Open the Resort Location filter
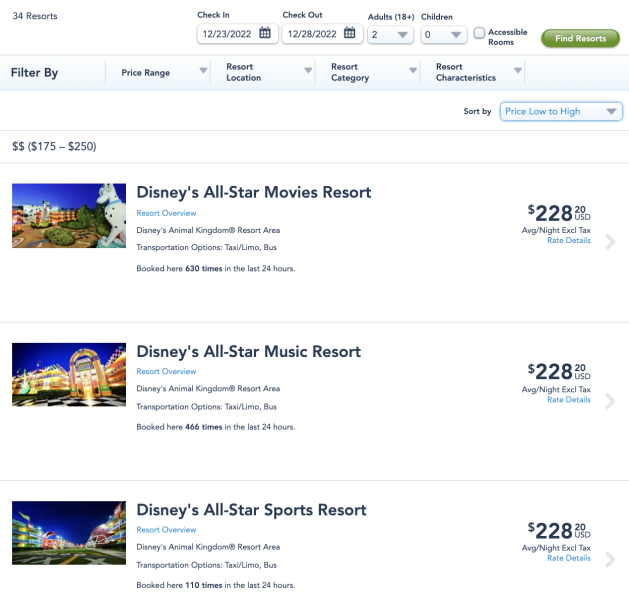The height and width of the screenshot is (600, 629). click(263, 73)
